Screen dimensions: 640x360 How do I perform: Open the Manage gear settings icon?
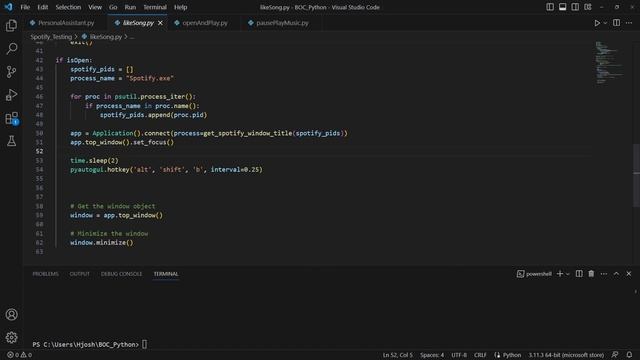click(x=11, y=337)
